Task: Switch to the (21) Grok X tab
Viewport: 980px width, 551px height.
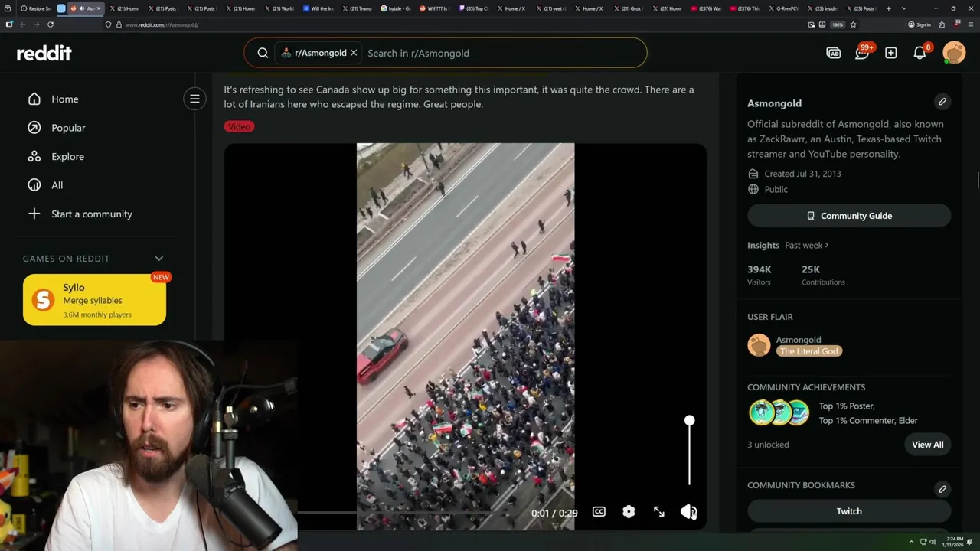Action: [x=629, y=8]
